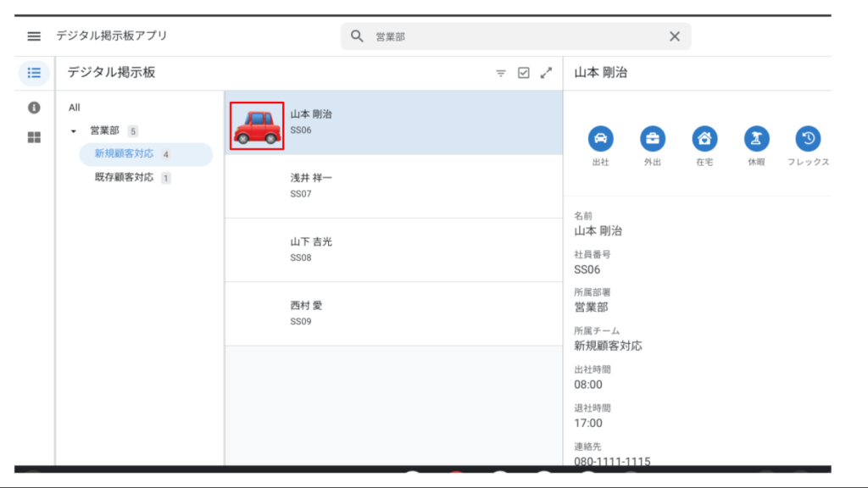Switch to the grid dashboard view icon
868x488 pixels.
click(34, 137)
